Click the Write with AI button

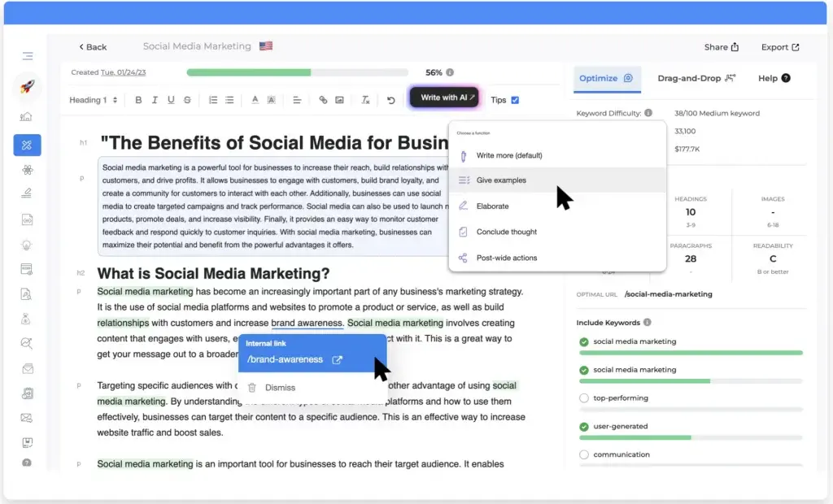click(444, 96)
